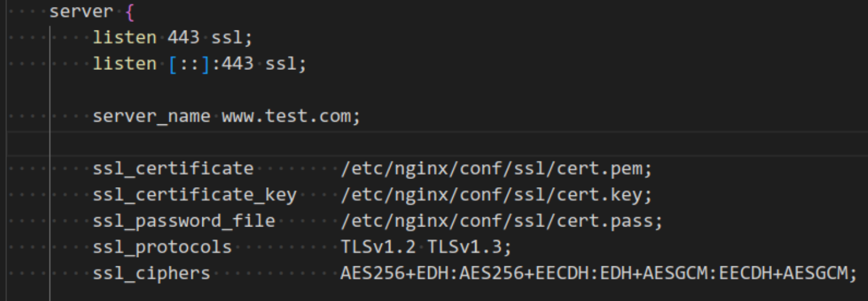Click the TLSv1.2 protocol value
This screenshot has height=301, width=868.
tap(378, 247)
